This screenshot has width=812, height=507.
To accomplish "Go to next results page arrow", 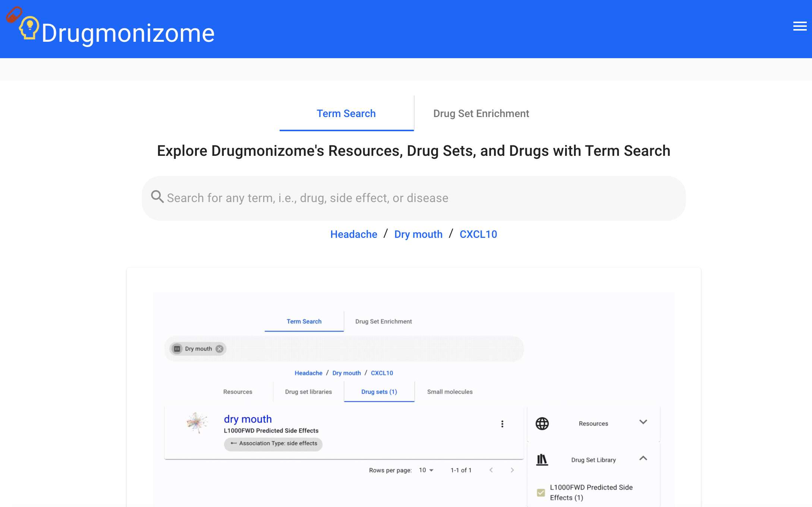I will 512,470.
